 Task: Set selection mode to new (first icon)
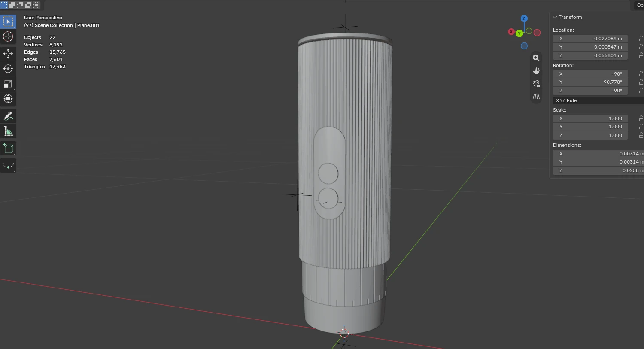pyautogui.click(x=4, y=5)
